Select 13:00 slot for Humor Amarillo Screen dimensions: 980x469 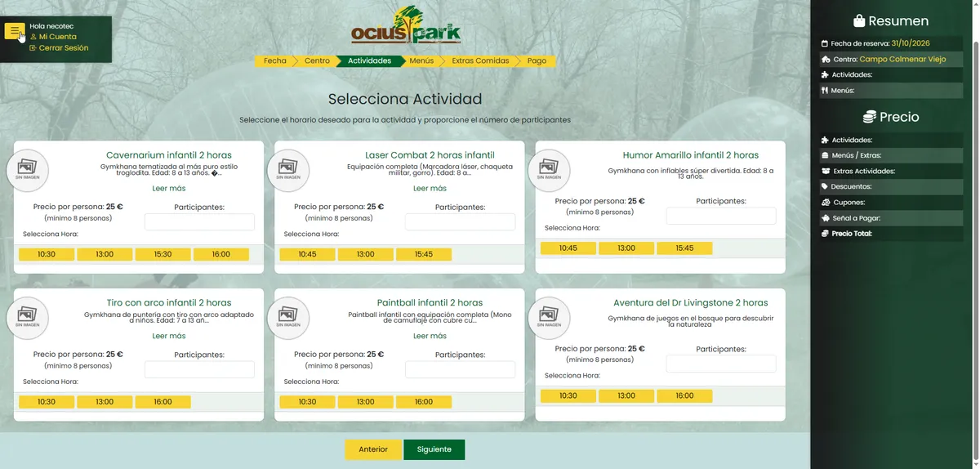coord(626,248)
